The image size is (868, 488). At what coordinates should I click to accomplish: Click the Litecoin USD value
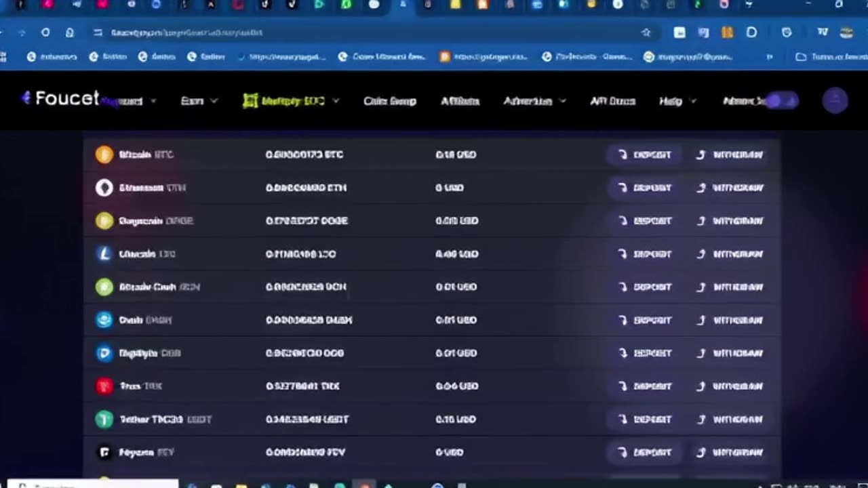coord(456,254)
